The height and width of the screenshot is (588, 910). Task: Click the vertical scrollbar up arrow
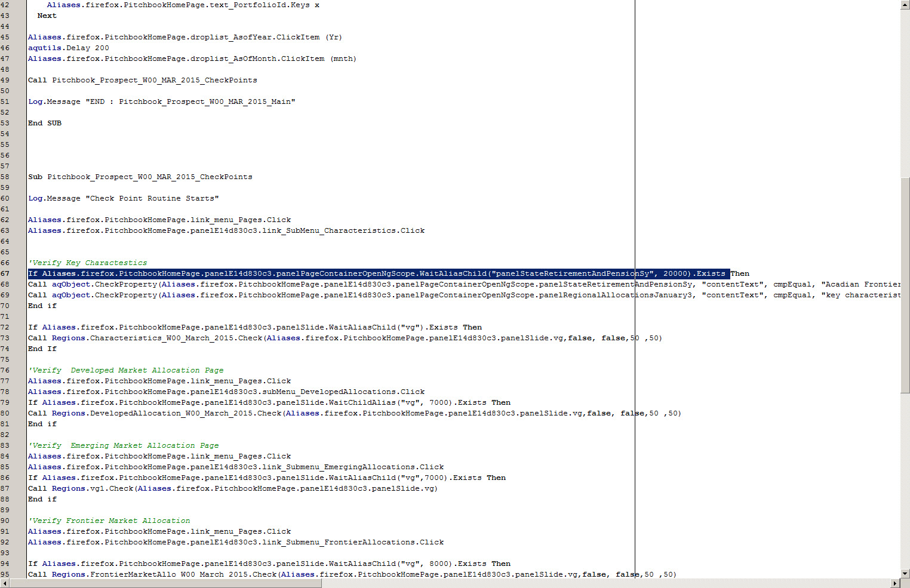[905, 5]
